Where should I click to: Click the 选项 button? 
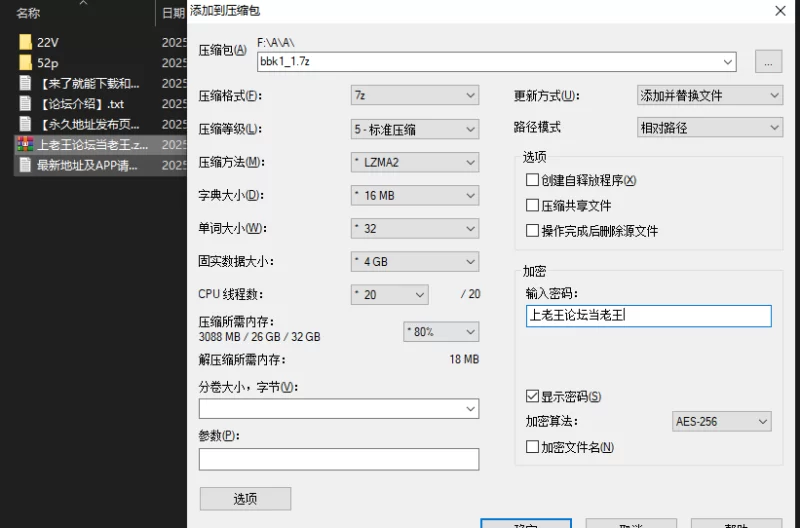click(245, 498)
